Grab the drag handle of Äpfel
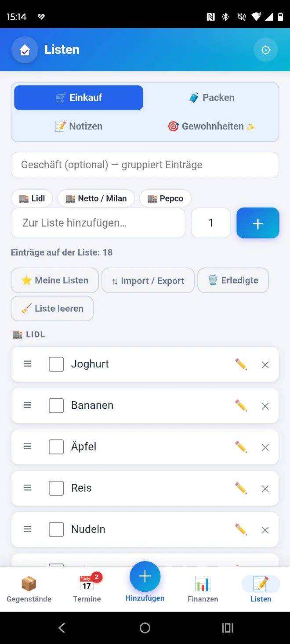Image resolution: width=290 pixels, height=644 pixels. pyautogui.click(x=27, y=446)
